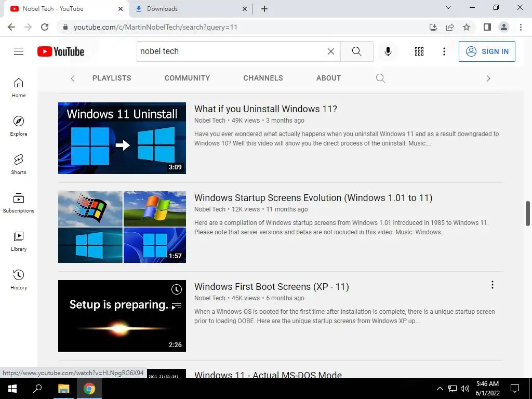Open the Chrome profile avatar
The width and height of the screenshot is (532, 399).
[504, 27]
